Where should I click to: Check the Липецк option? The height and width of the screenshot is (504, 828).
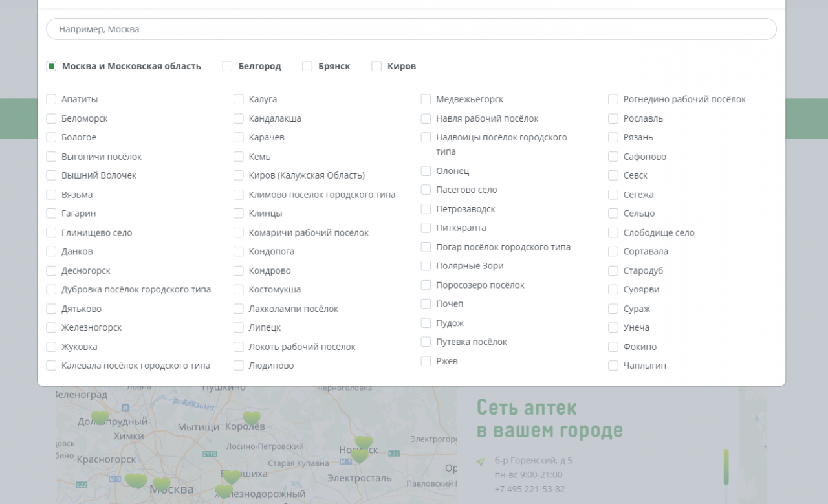click(239, 327)
